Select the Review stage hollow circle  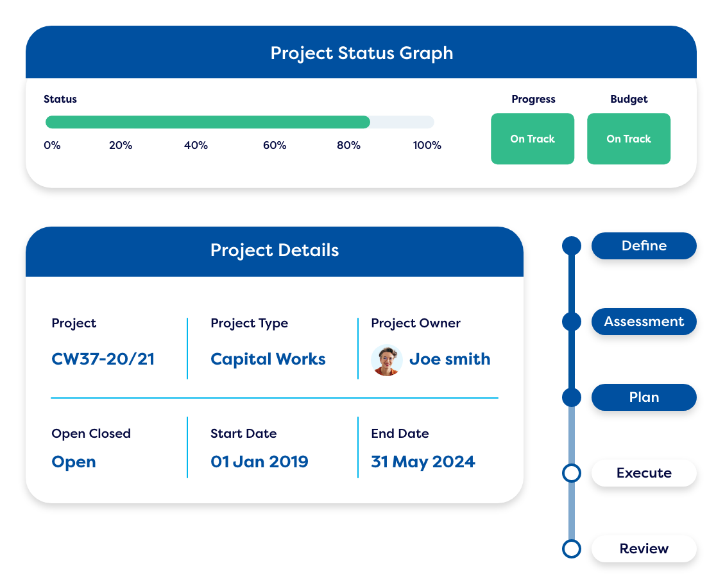click(x=571, y=549)
